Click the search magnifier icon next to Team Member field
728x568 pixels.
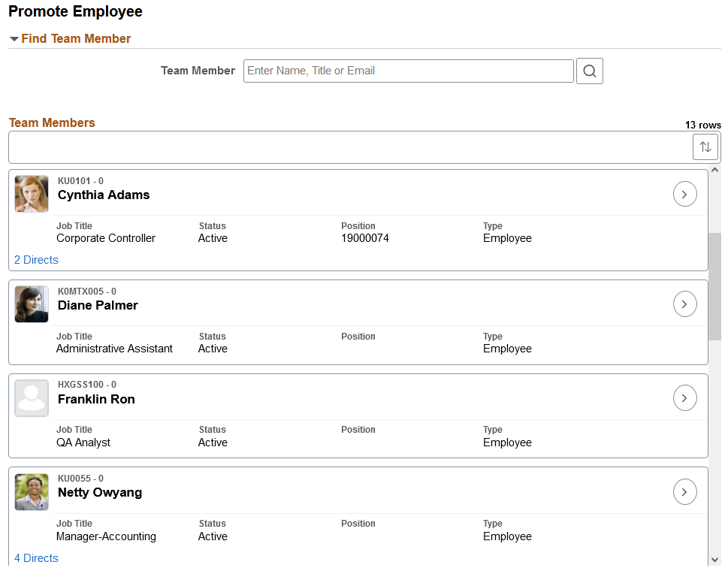[x=589, y=70]
